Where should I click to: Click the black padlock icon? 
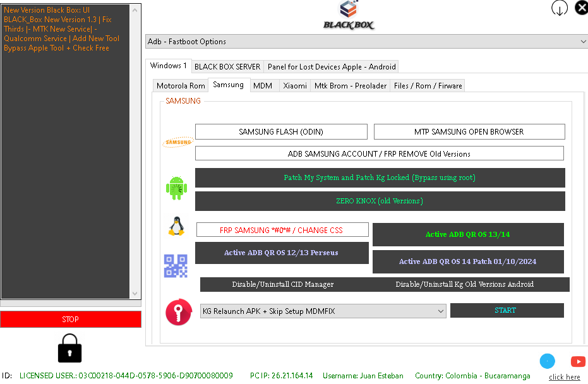click(69, 349)
